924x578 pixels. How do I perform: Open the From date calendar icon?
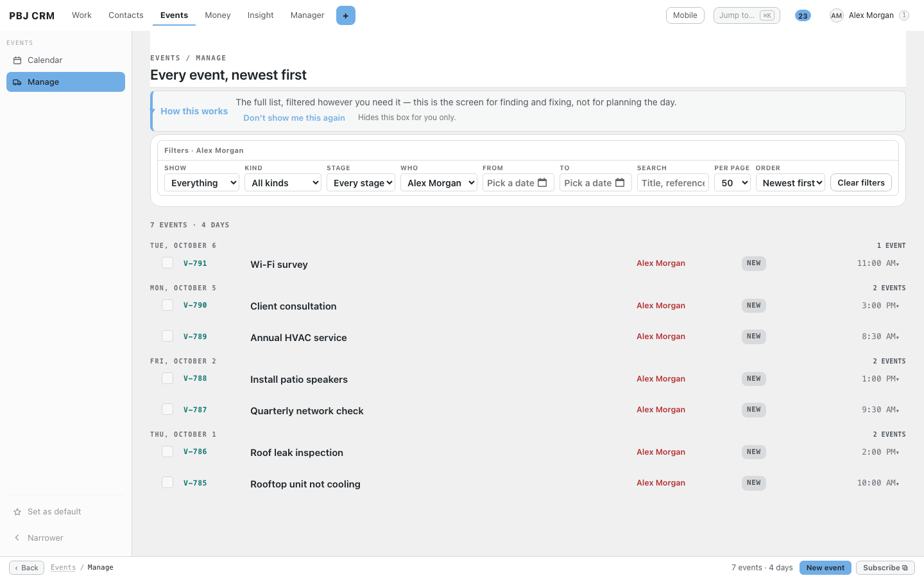pyautogui.click(x=542, y=183)
